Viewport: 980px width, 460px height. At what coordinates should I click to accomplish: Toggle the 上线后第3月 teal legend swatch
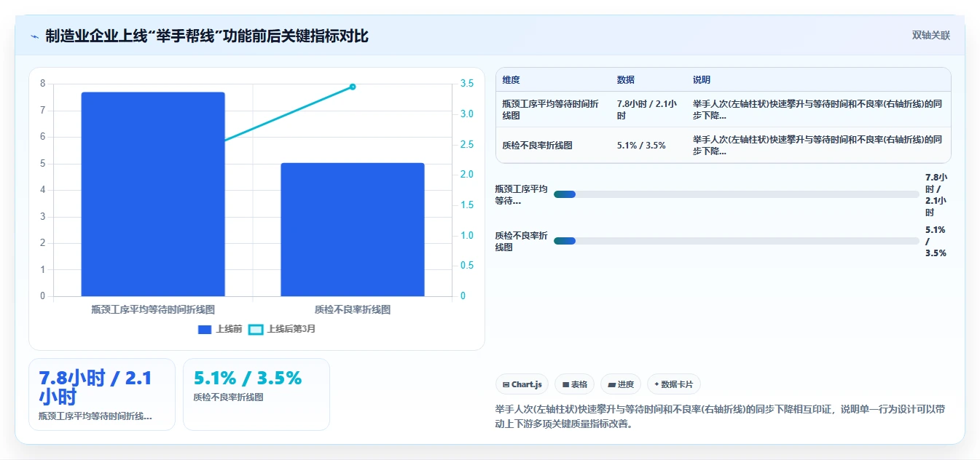pos(256,329)
